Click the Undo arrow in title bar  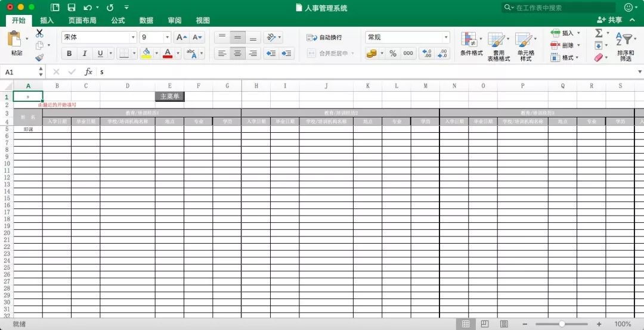[x=88, y=7]
